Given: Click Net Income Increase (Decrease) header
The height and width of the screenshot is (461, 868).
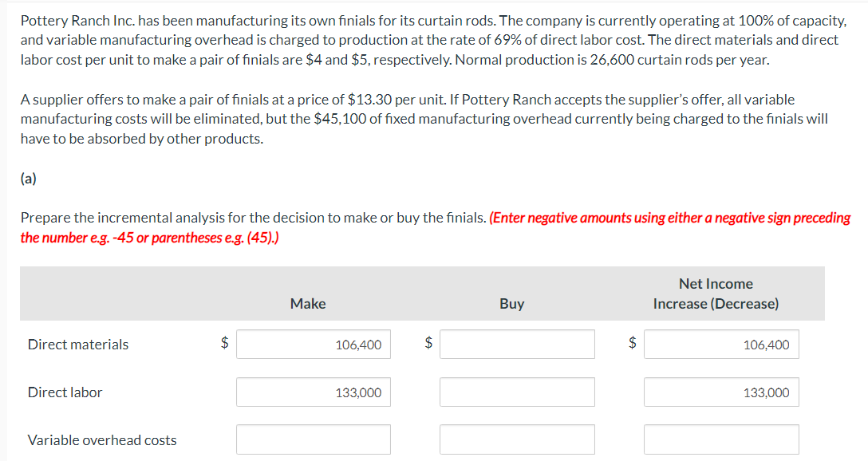Looking at the screenshot, I should point(716,294).
